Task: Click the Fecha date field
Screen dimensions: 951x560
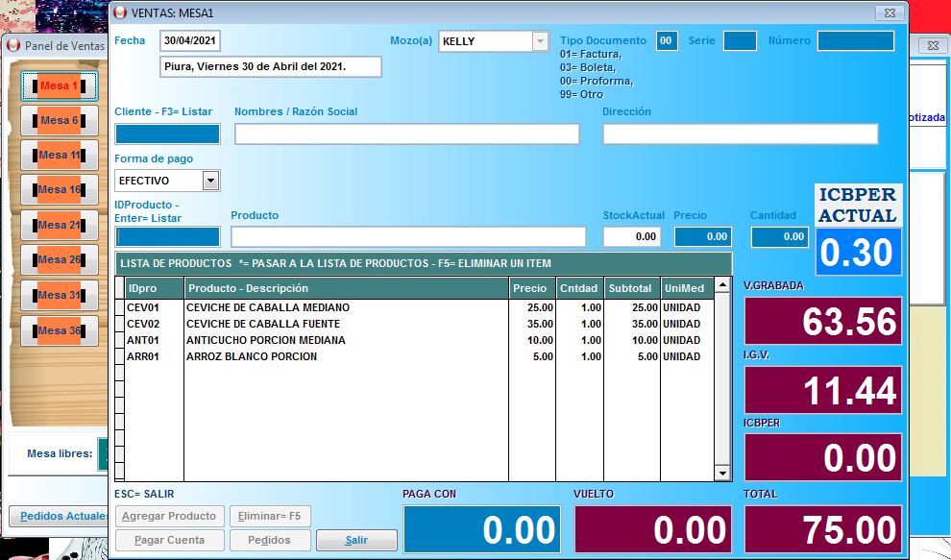Action: pos(191,41)
